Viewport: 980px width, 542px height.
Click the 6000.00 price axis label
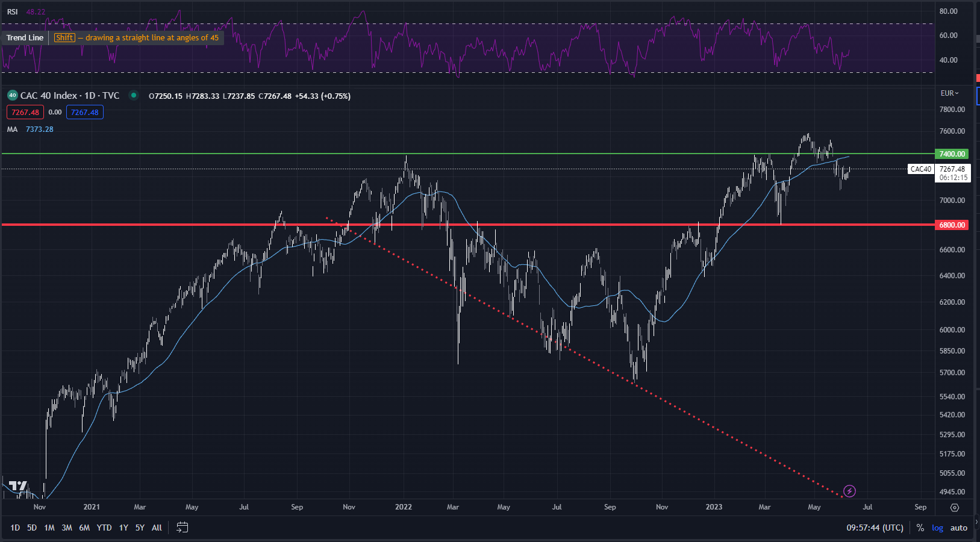pos(952,330)
